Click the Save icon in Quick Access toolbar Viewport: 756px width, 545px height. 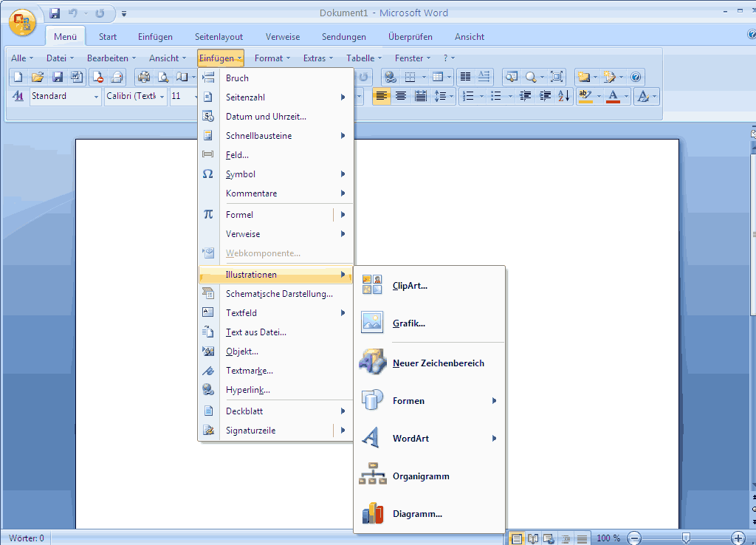coord(55,13)
